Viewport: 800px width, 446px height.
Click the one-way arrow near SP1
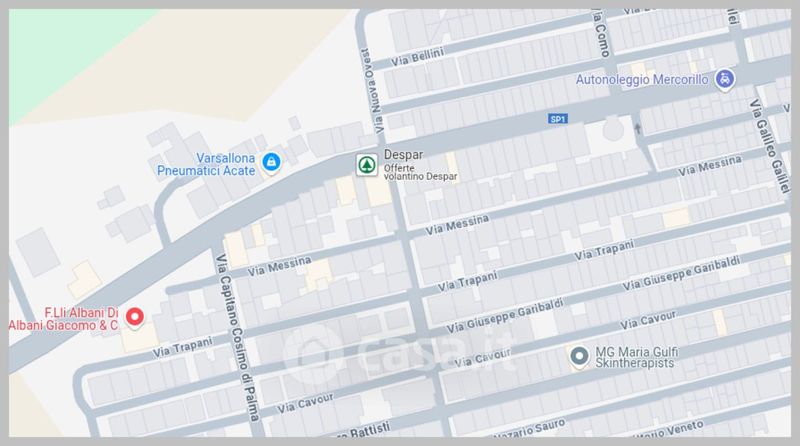637,129
